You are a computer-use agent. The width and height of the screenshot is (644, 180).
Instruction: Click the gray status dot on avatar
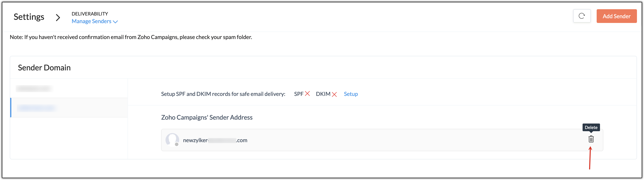(176, 144)
